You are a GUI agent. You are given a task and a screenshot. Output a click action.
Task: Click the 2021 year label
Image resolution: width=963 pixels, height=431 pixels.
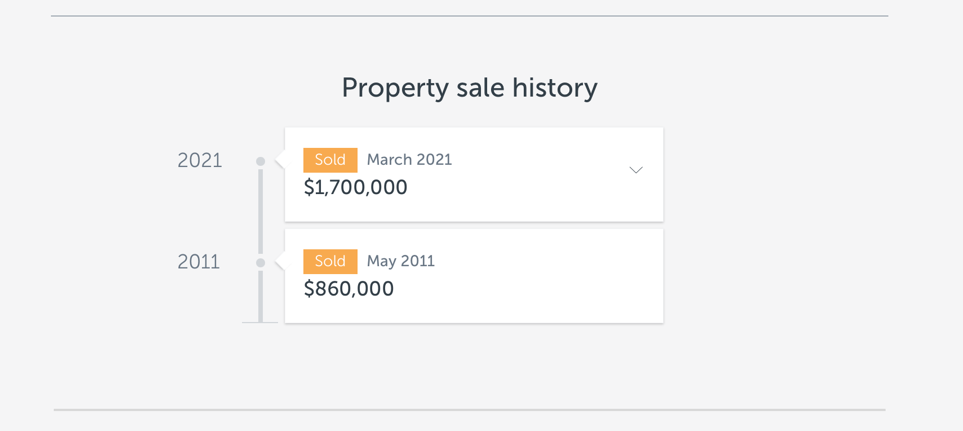tap(200, 161)
